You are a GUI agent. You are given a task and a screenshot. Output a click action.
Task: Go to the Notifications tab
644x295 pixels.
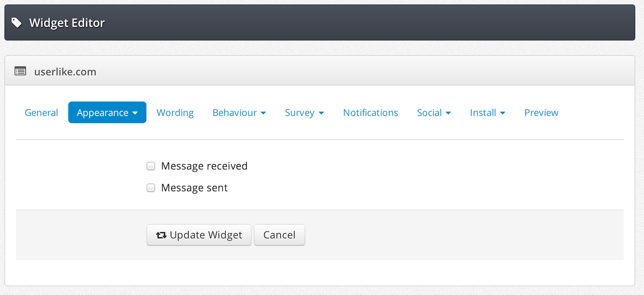pos(371,113)
